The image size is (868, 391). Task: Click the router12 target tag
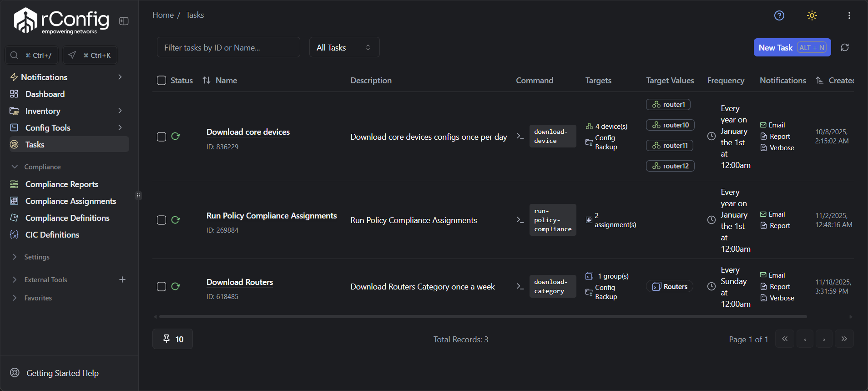pyautogui.click(x=670, y=166)
